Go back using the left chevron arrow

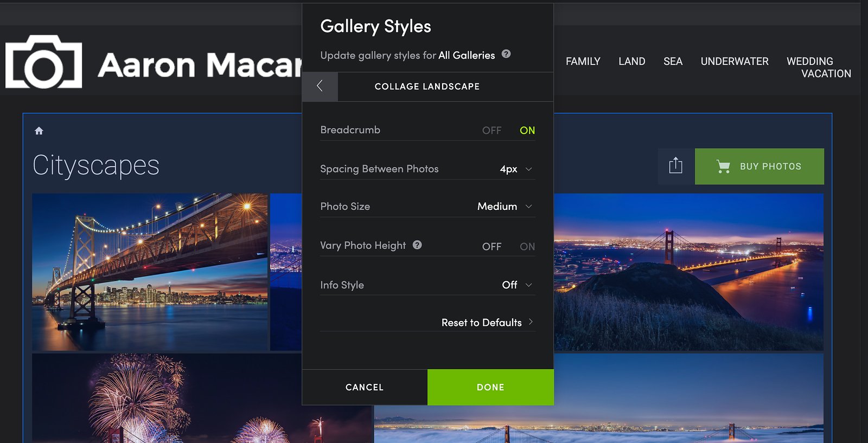(320, 86)
